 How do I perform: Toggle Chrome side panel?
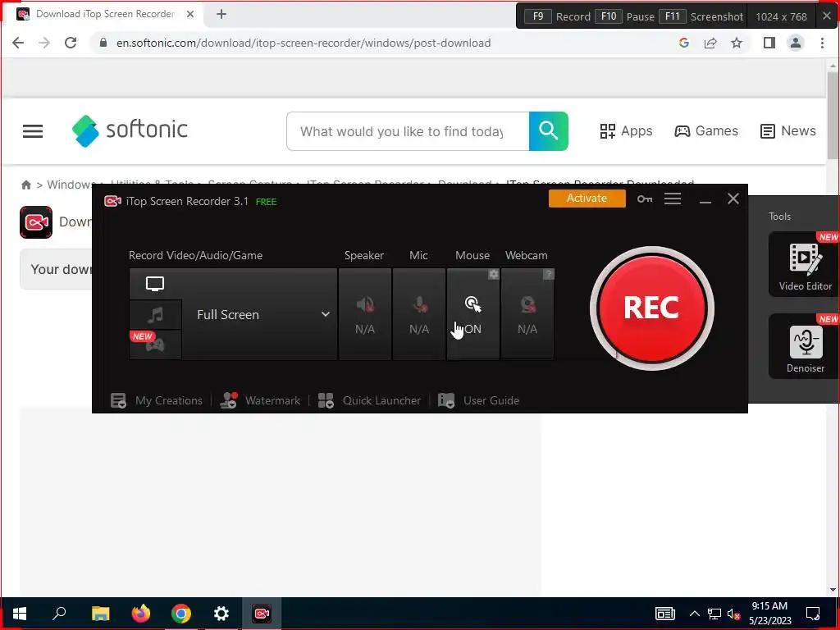click(769, 43)
